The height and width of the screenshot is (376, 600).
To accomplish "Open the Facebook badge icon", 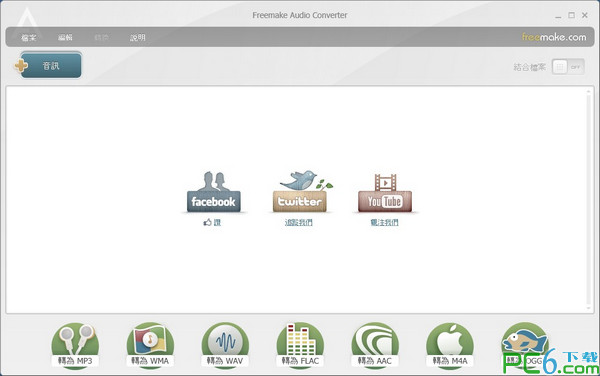I will pos(214,192).
